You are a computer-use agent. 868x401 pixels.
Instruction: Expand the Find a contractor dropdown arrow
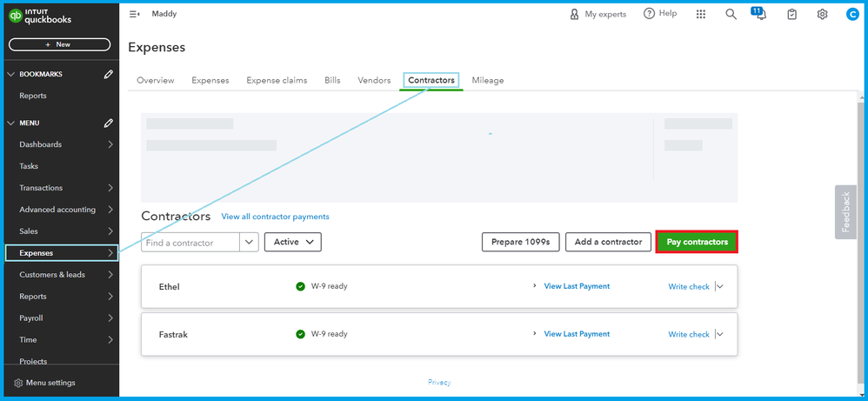(249, 242)
